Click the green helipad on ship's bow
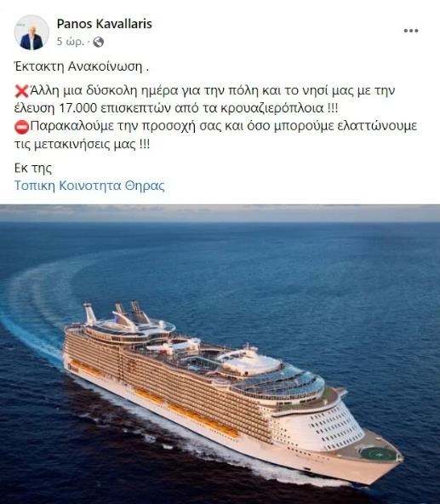This screenshot has height=504, width=440. [378, 454]
